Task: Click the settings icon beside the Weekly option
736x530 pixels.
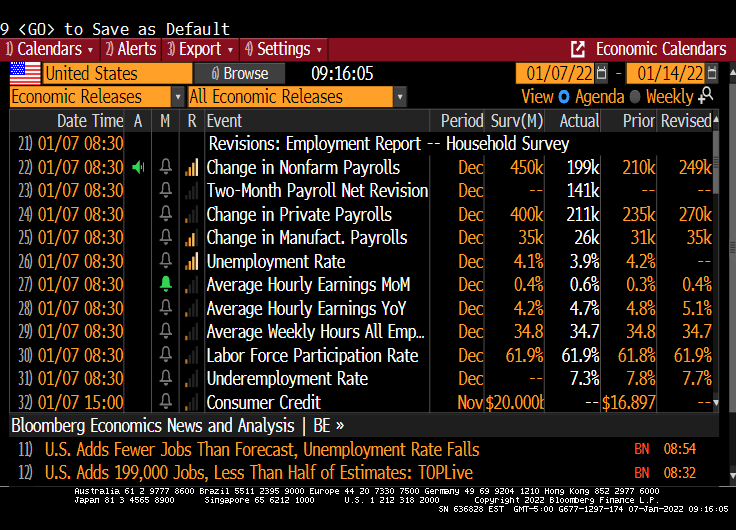Action: coord(707,96)
